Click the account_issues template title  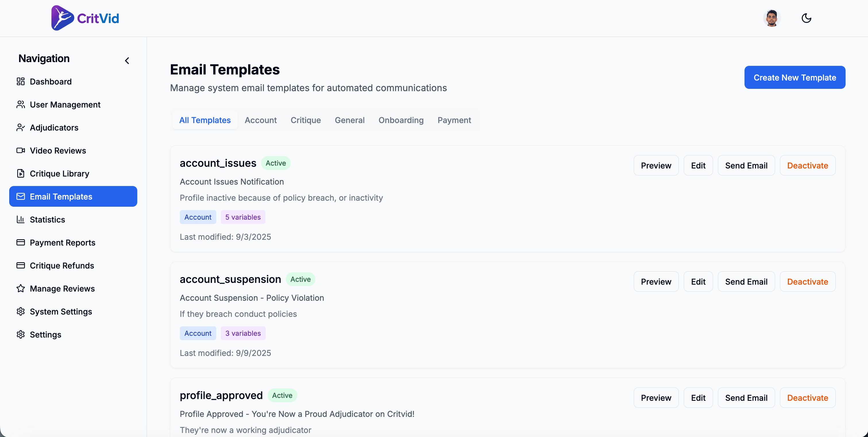(x=218, y=163)
